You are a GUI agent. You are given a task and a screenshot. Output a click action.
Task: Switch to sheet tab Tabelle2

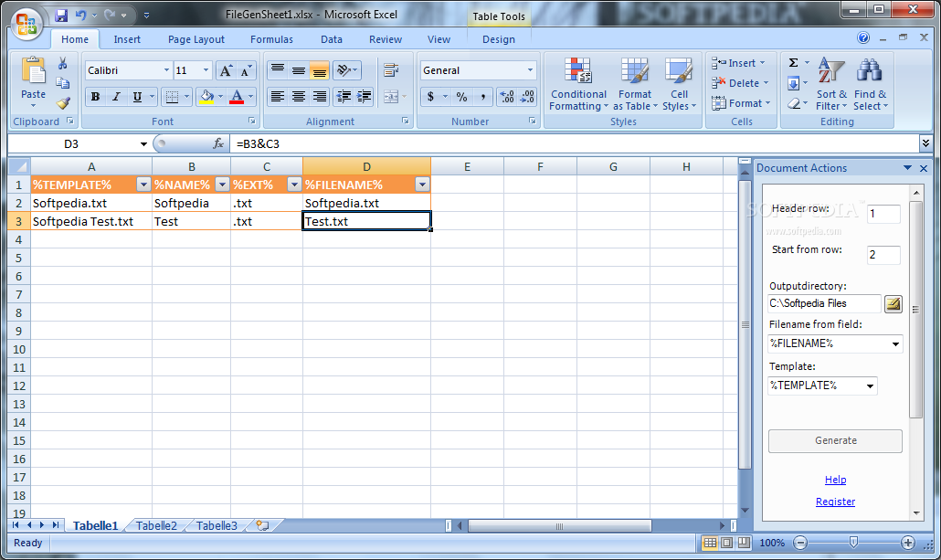[156, 526]
